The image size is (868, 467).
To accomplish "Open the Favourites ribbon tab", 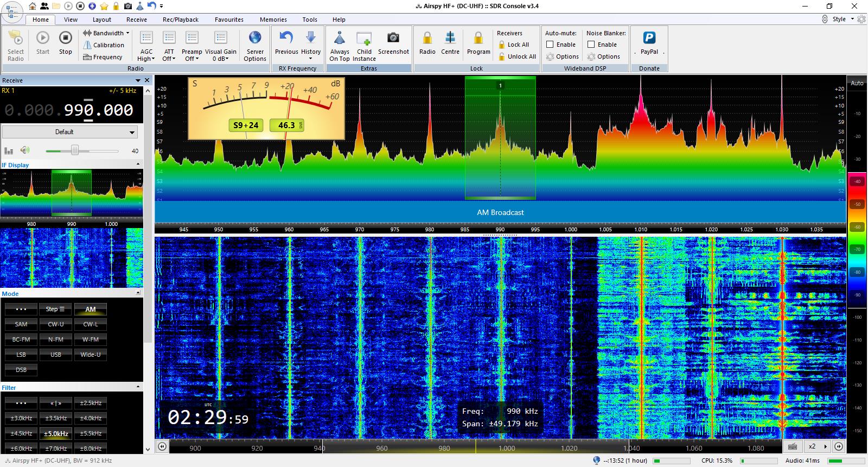I will pos(229,20).
